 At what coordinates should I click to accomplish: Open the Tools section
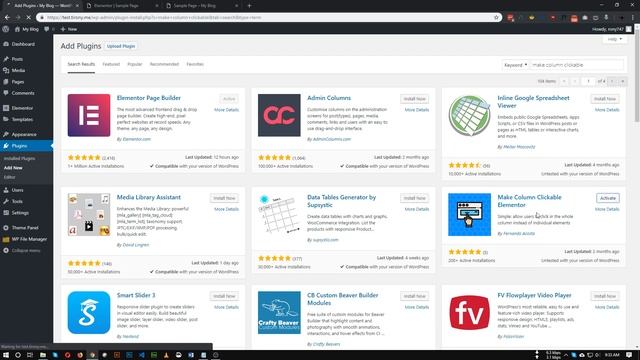click(x=17, y=201)
